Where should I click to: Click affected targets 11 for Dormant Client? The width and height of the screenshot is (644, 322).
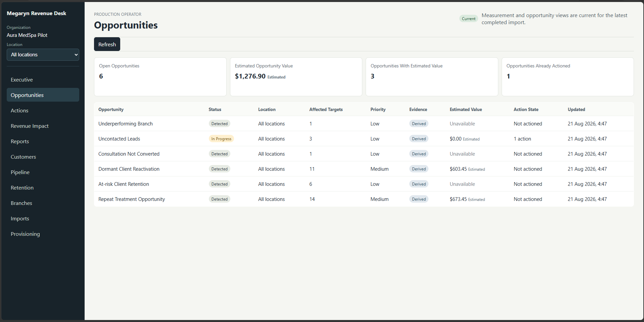[x=312, y=169]
